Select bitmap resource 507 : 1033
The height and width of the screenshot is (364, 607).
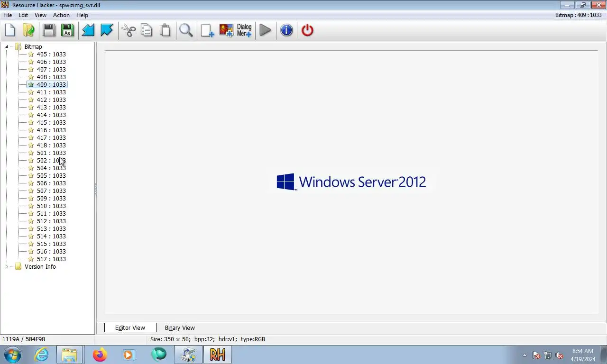pos(51,191)
